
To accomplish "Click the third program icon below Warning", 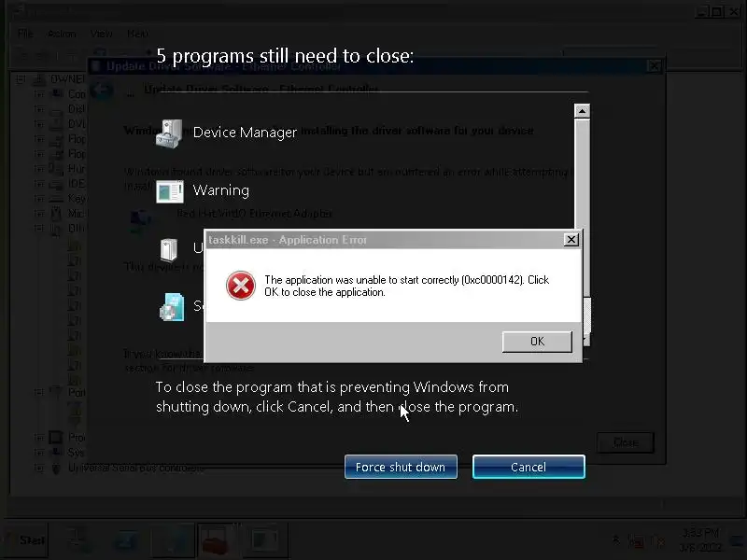I will 169,249.
